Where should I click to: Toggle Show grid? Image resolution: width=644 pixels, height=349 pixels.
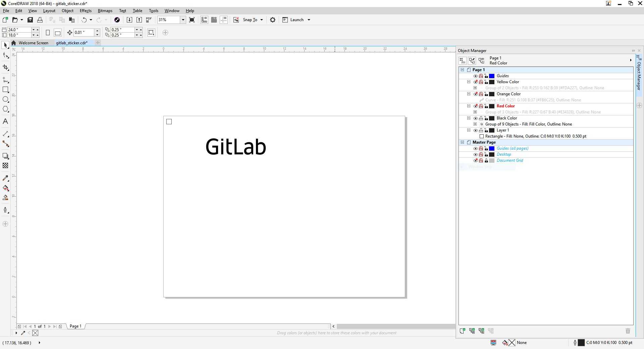pyautogui.click(x=214, y=20)
